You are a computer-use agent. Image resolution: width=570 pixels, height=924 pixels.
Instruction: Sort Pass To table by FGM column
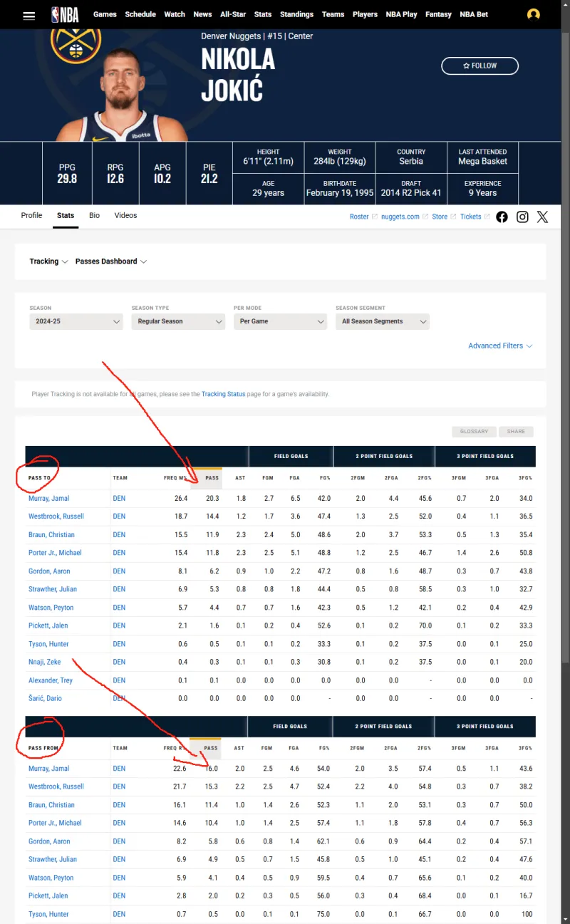[266, 478]
